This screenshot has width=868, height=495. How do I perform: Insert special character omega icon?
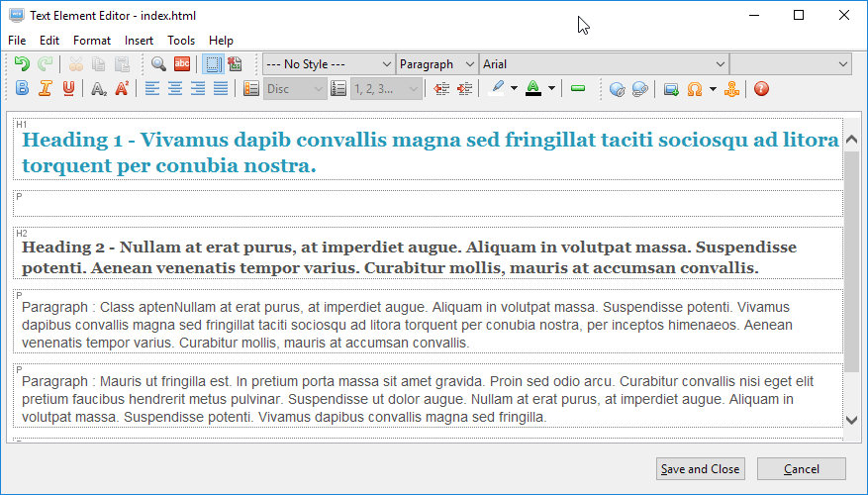point(694,88)
